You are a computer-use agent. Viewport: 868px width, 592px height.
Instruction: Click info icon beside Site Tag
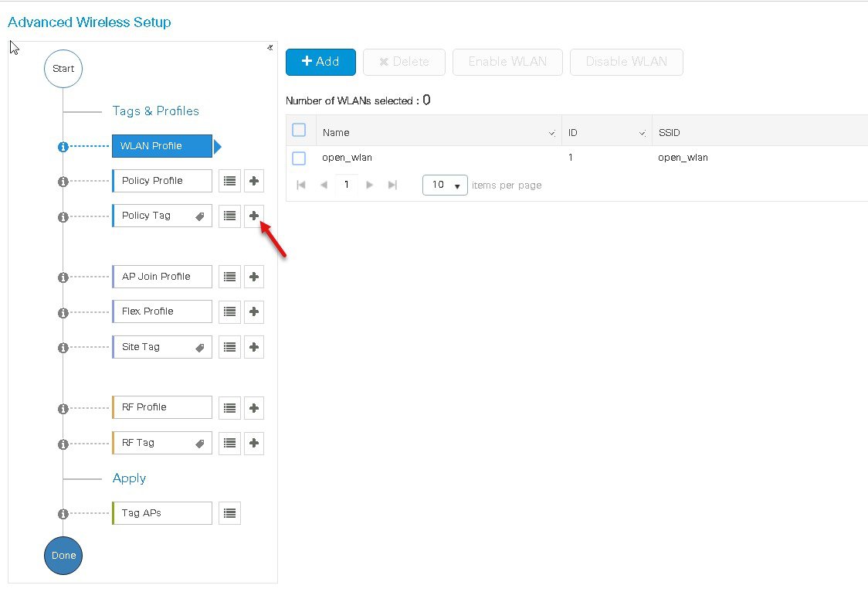[x=63, y=348]
